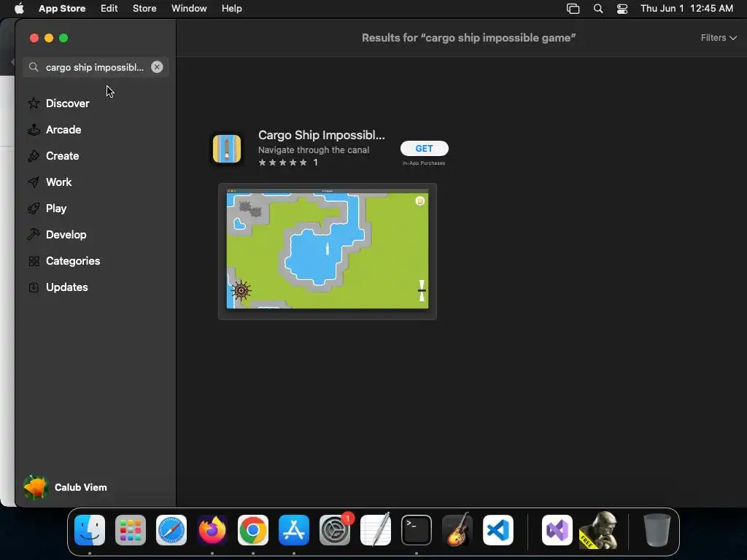Open the Help menu

coord(231,8)
